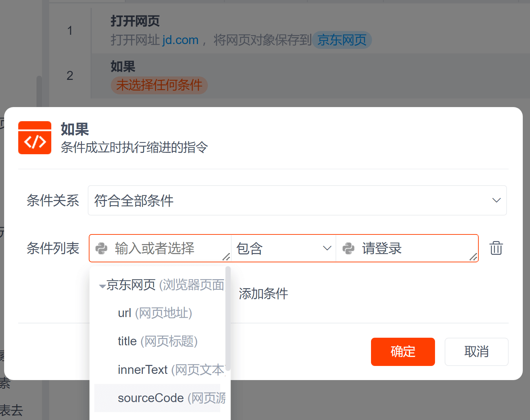Image resolution: width=530 pixels, height=420 pixels.
Task: Open the 条件关系 dropdown showing 符合全部条件
Action: 297,200
